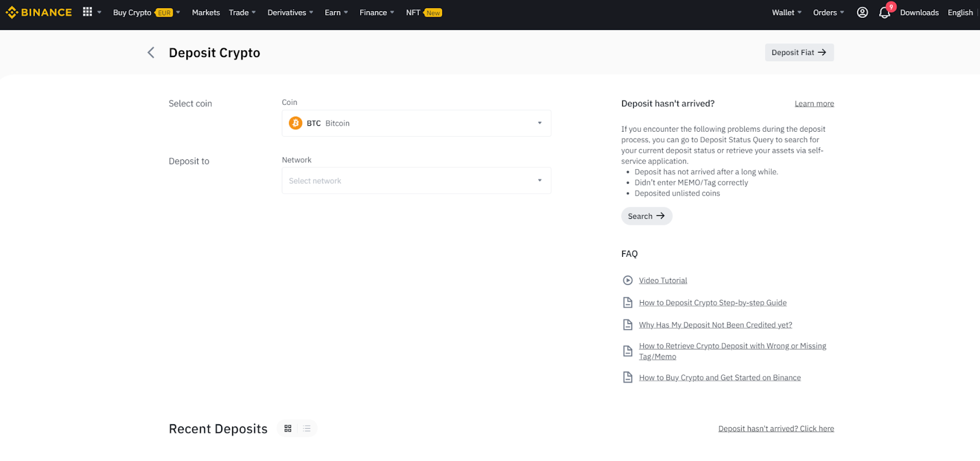Click the arrow icon in Deposit Fiat

[x=822, y=53]
